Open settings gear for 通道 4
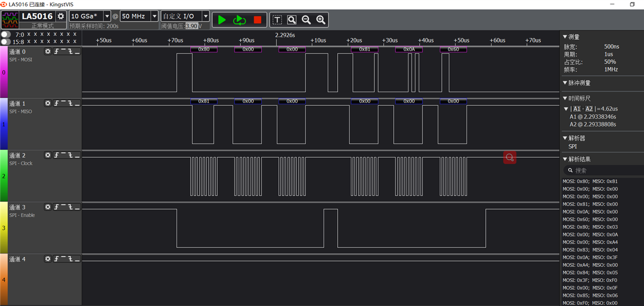Screen dimensions: 644x306 [x=48, y=259]
